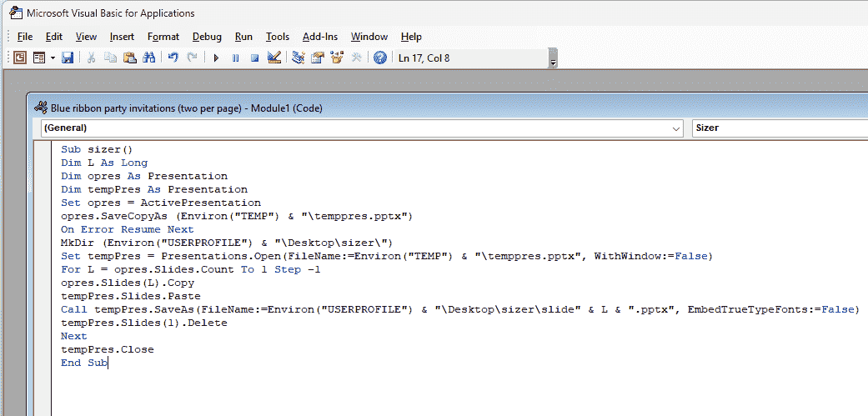Open the Format menu
This screenshot has height=416, width=868.
coord(163,37)
